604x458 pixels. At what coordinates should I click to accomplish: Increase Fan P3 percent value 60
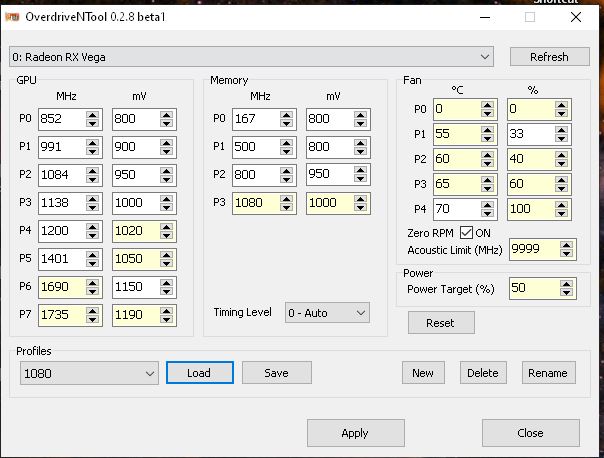click(562, 180)
